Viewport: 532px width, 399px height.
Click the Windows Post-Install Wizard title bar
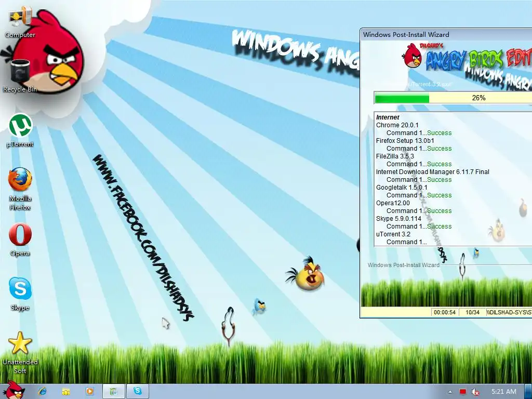click(x=446, y=35)
